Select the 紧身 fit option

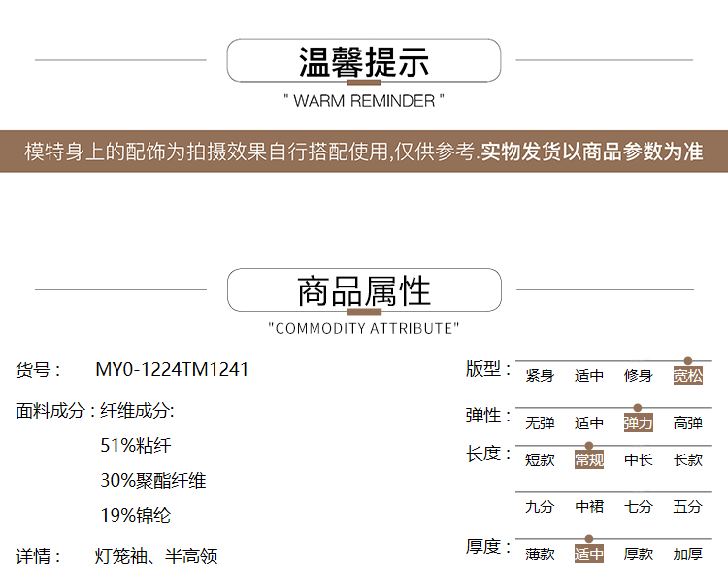click(540, 376)
